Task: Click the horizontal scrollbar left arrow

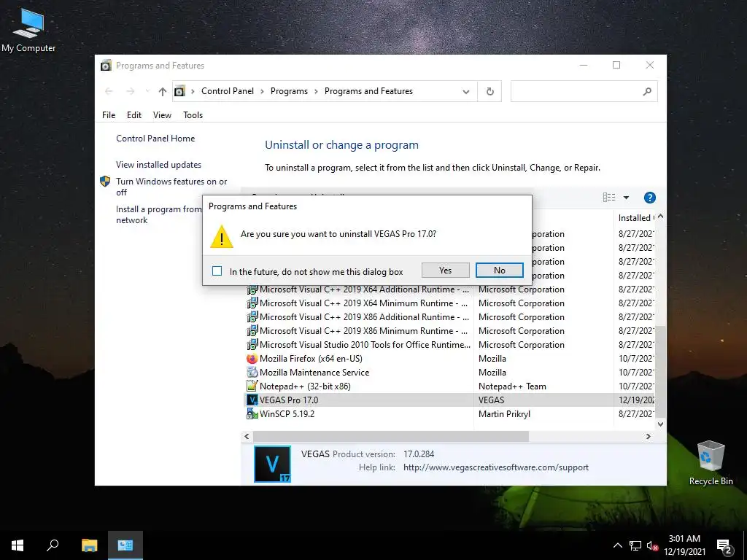Action: 247,436
